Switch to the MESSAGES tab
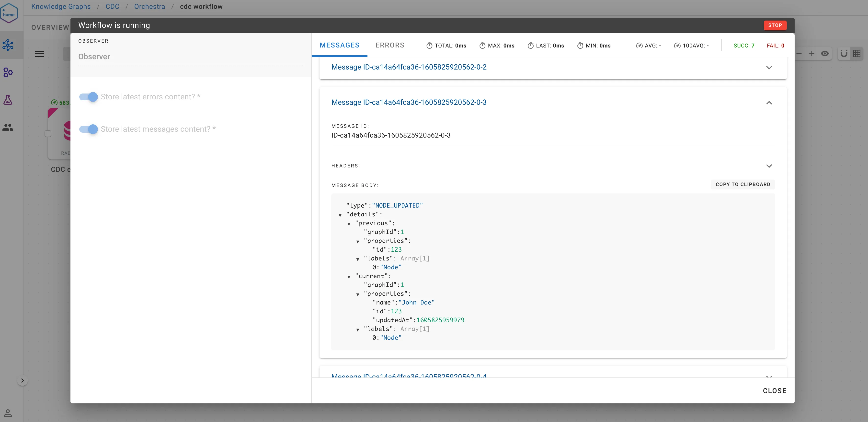The width and height of the screenshot is (868, 422). (x=339, y=45)
